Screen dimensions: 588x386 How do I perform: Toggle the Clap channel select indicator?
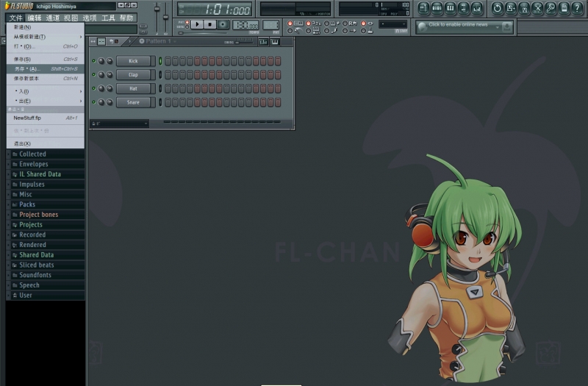(160, 75)
